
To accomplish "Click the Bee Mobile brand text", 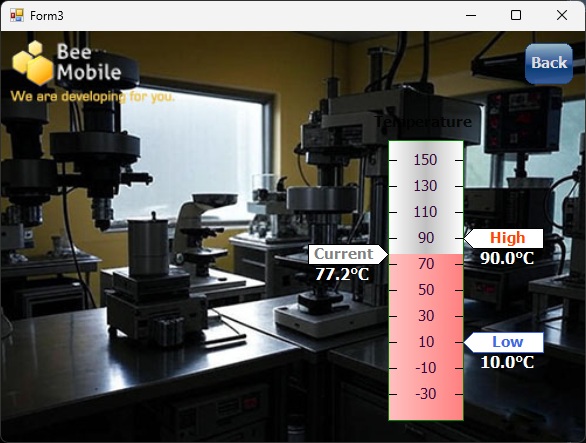I will [x=89, y=62].
